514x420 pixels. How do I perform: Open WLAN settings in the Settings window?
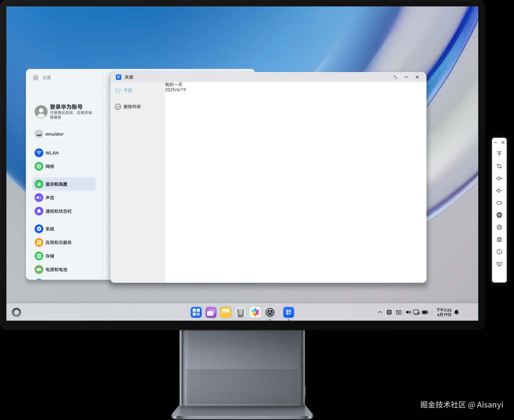click(x=64, y=153)
